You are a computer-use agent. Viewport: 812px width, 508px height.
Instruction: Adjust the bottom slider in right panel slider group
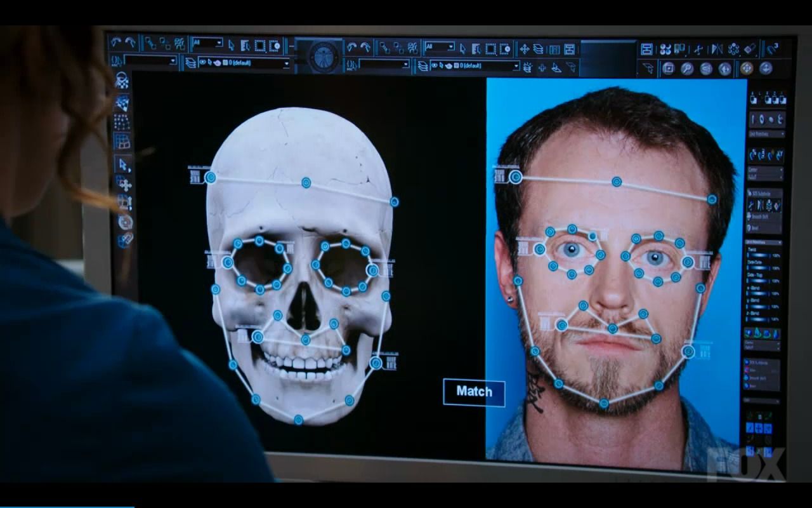point(757,319)
